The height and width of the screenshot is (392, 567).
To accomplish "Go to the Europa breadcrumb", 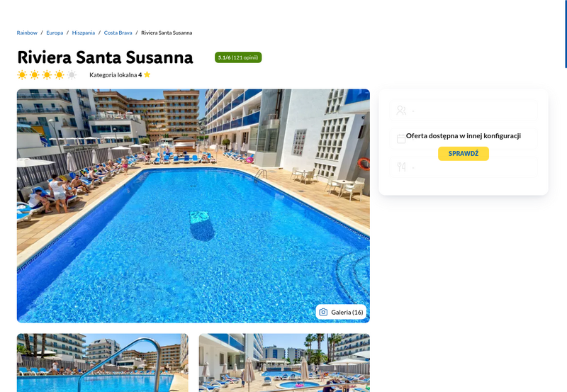I will pos(55,33).
